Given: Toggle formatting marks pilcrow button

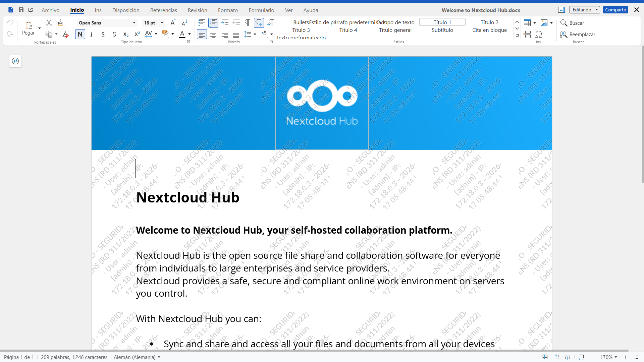Looking at the screenshot, I should coord(248,23).
